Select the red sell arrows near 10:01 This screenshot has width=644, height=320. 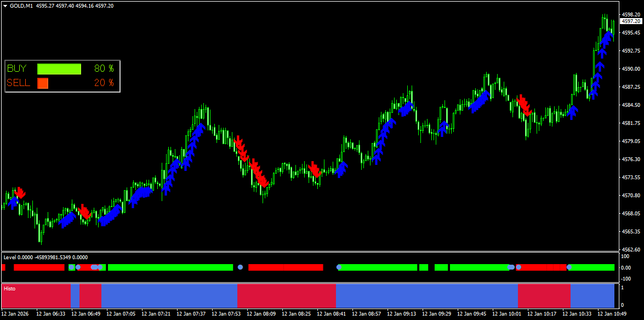coord(524,105)
